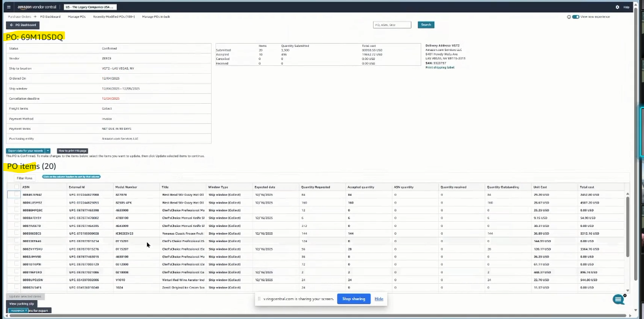The height and width of the screenshot is (319, 644).
Task: Go to Purchase Orders breadcrumb
Action: (x=20, y=17)
